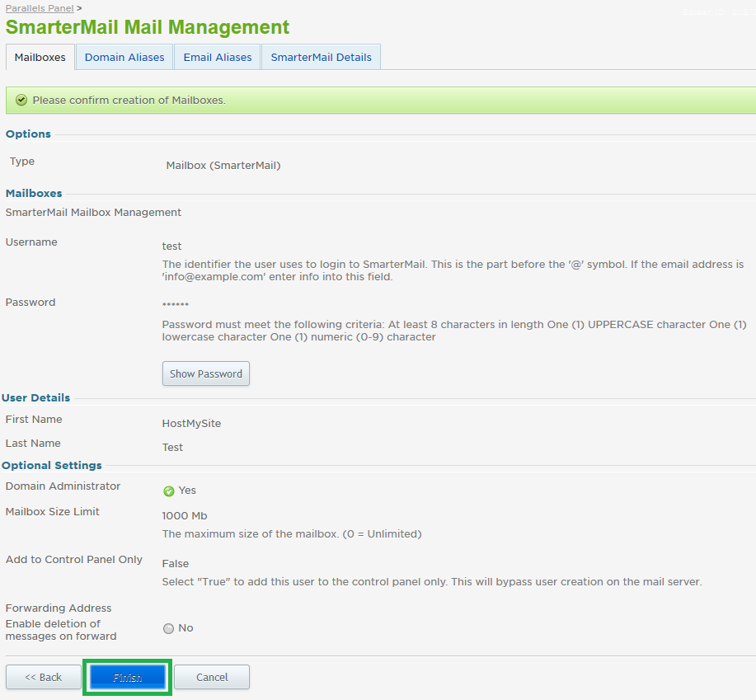Image resolution: width=756 pixels, height=700 pixels.
Task: Open the Email Aliases tab
Action: pyautogui.click(x=218, y=58)
